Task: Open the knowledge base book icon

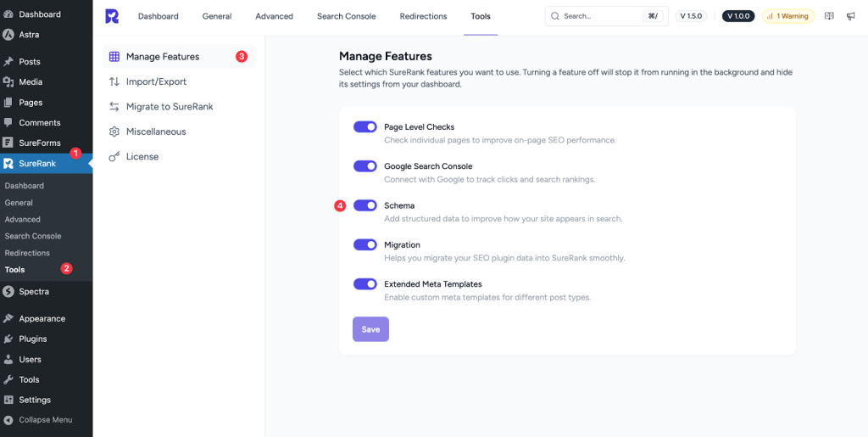Action: [x=829, y=16]
